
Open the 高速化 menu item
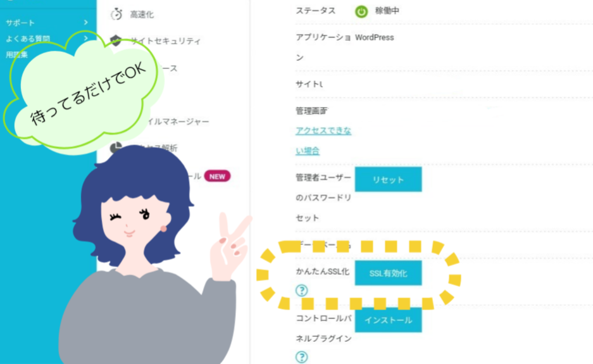coord(142,15)
